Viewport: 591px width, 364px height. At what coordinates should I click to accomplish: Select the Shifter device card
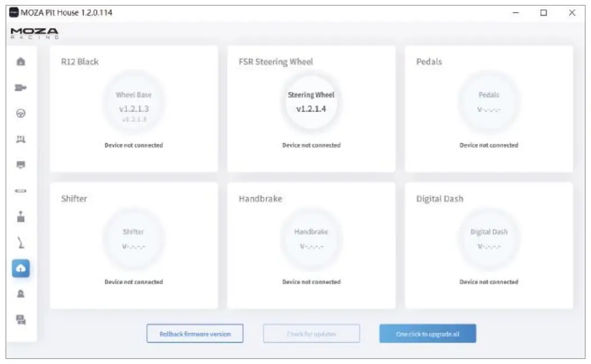133,245
